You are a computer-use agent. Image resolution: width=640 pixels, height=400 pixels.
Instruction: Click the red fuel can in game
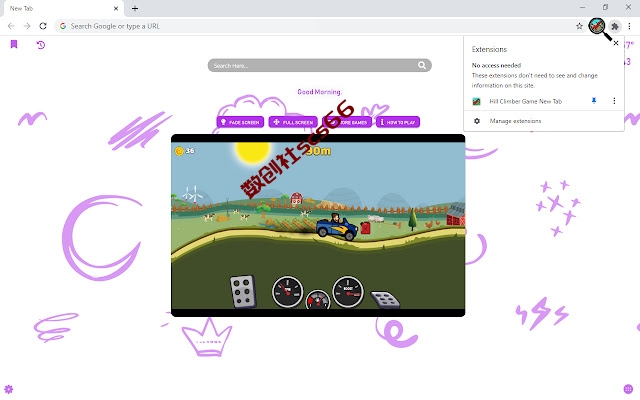tap(365, 228)
